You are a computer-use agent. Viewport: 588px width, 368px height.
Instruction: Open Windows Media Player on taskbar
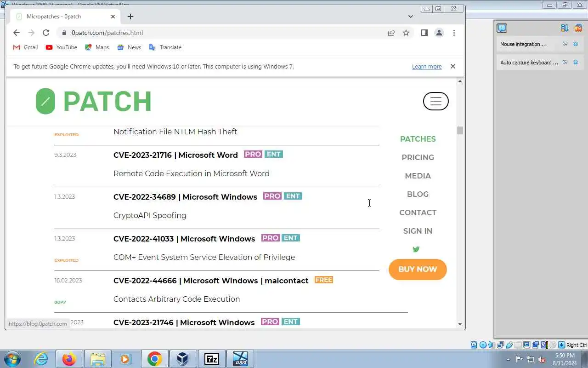tap(126, 359)
